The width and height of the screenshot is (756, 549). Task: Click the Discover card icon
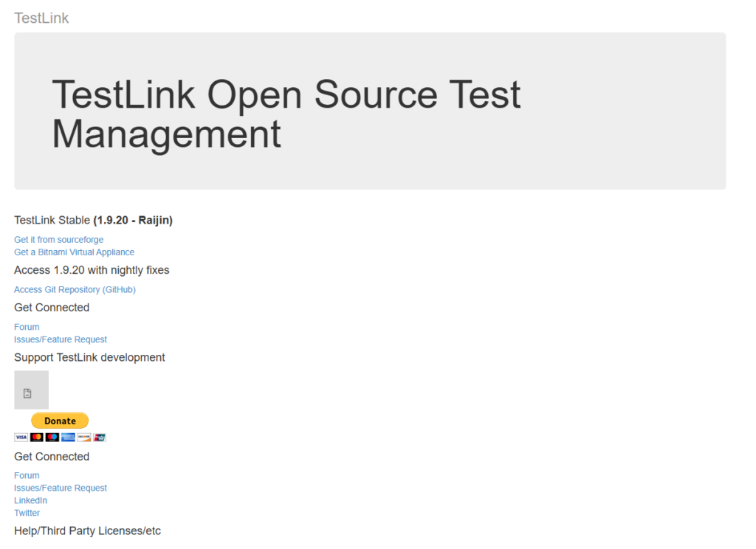point(84,438)
